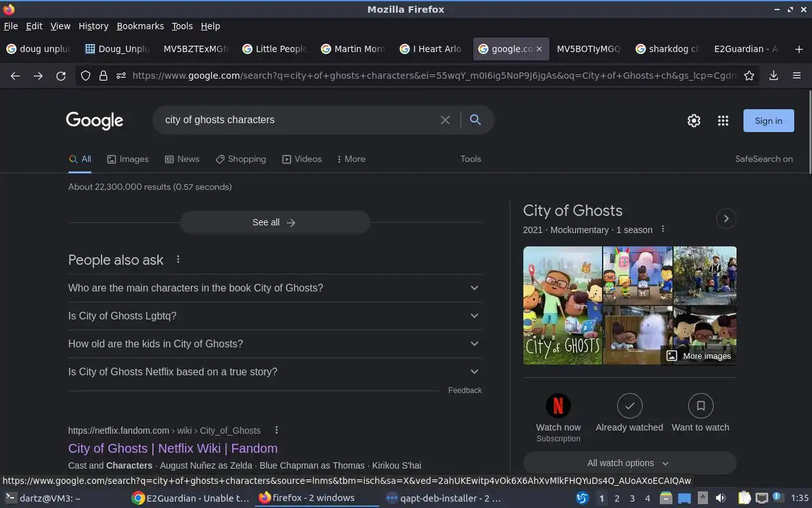Viewport: 812px width, 508px height.
Task: Open Google quick settings gear
Action: 694,121
